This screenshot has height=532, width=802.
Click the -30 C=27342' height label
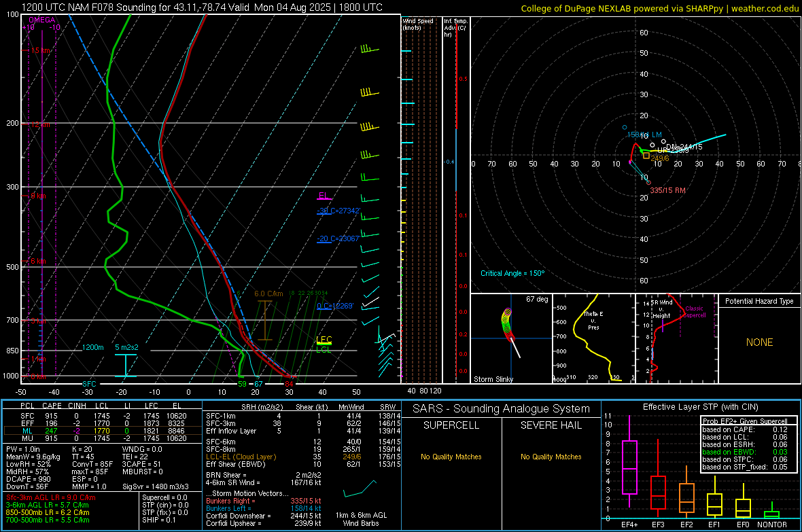(x=338, y=211)
